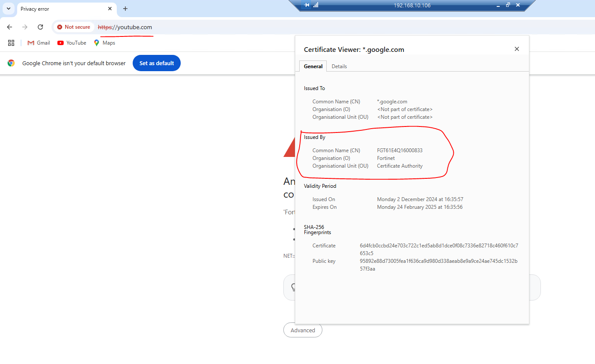Close the remote session via connection bar
Image resolution: width=595 pixels, height=364 pixels.
coord(518,5)
